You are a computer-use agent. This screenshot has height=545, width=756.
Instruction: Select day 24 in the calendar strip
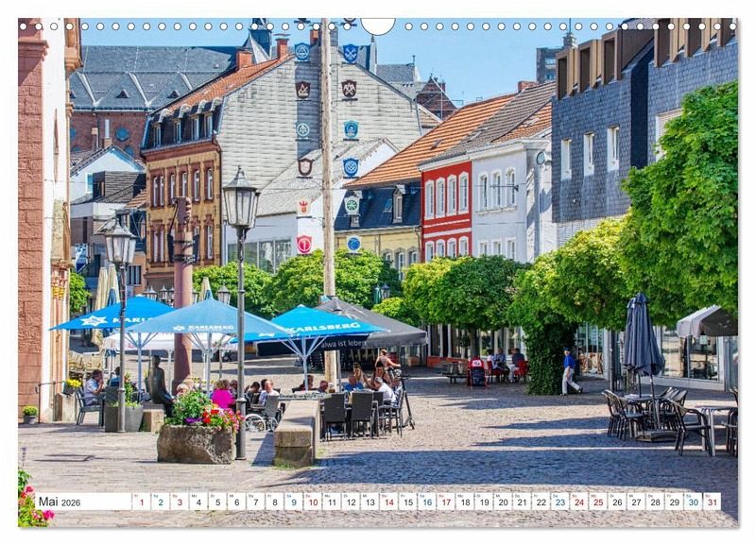pos(579,502)
